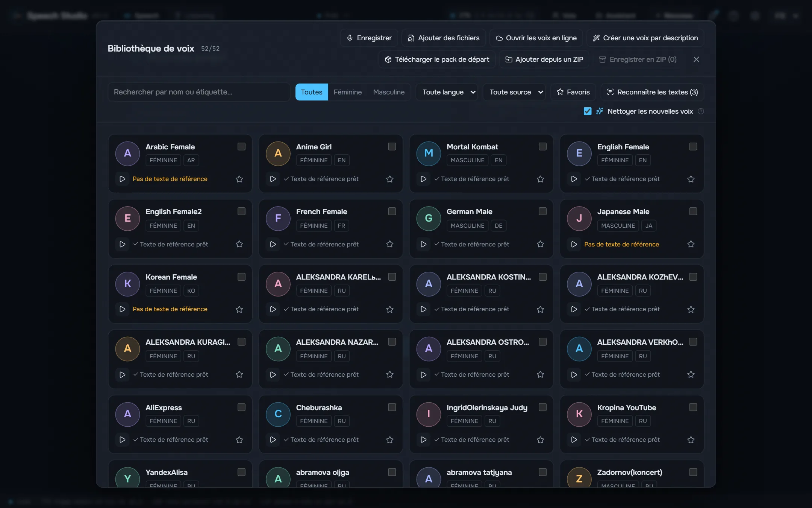
Task: Click the 52/52 voice count label
Action: [x=210, y=49]
